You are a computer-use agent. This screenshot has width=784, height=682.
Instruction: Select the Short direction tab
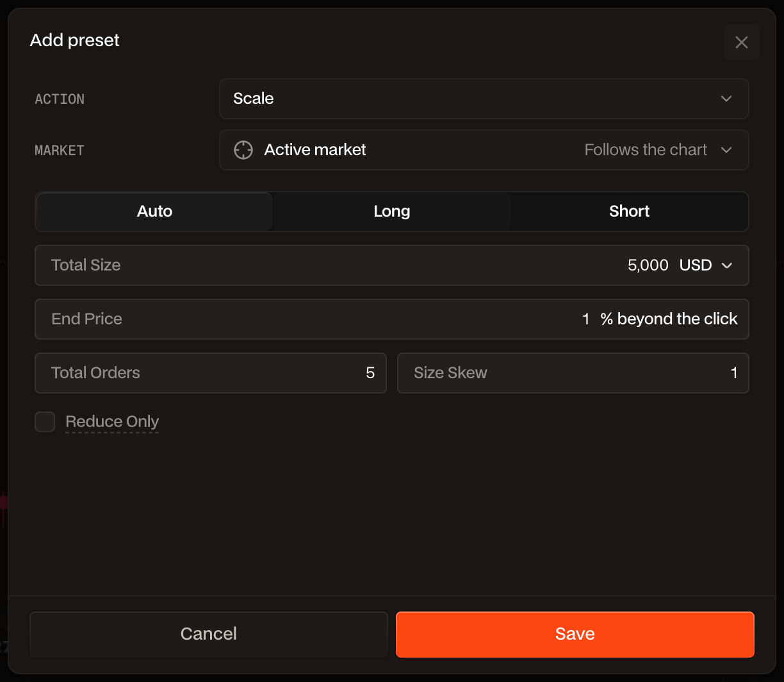pyautogui.click(x=629, y=212)
